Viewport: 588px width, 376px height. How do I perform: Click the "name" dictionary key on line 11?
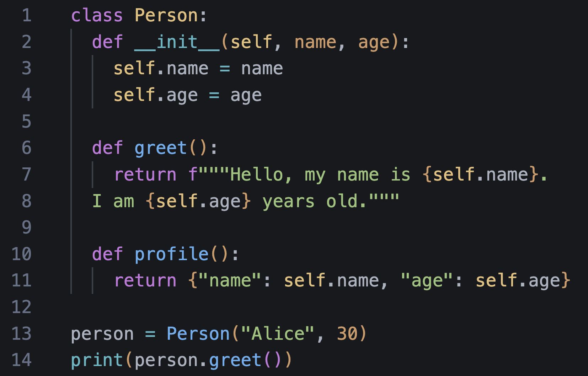[230, 281]
